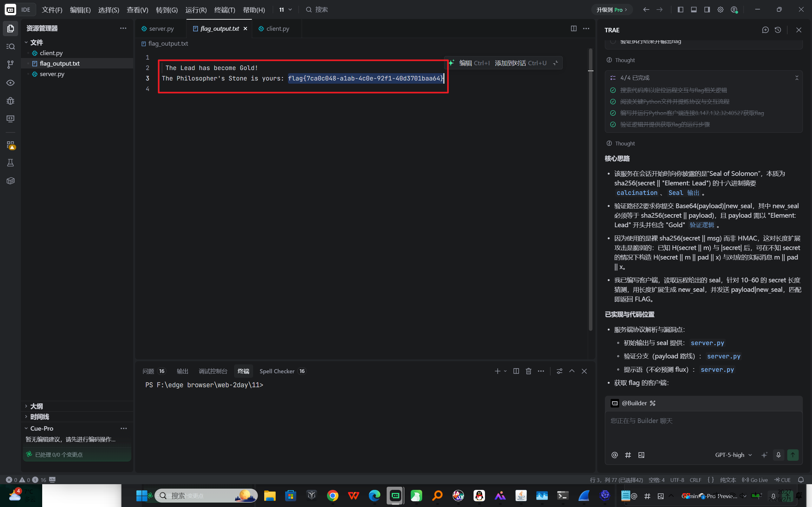812x507 pixels.
Task: Click the Builder chat input field
Action: [703, 429]
